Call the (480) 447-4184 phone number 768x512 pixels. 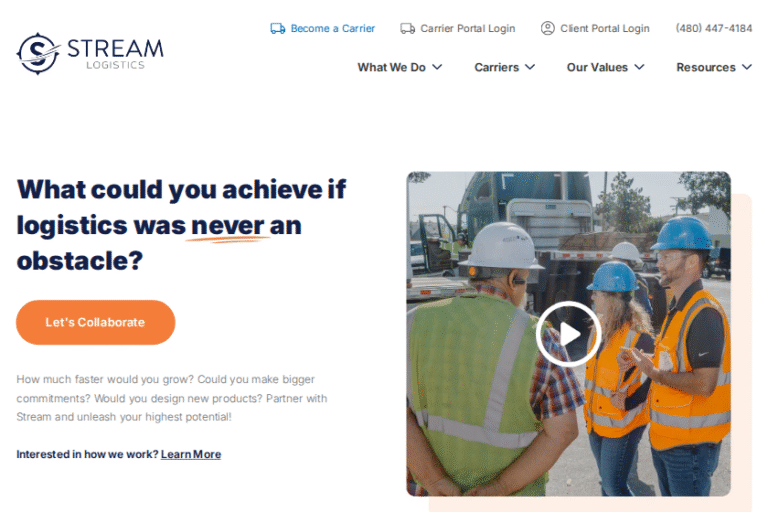714,28
